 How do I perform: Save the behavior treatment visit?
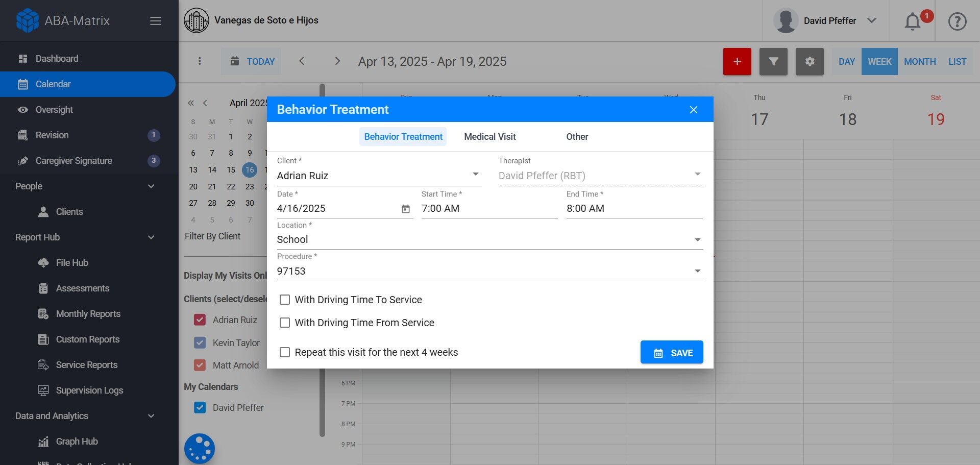(x=672, y=353)
